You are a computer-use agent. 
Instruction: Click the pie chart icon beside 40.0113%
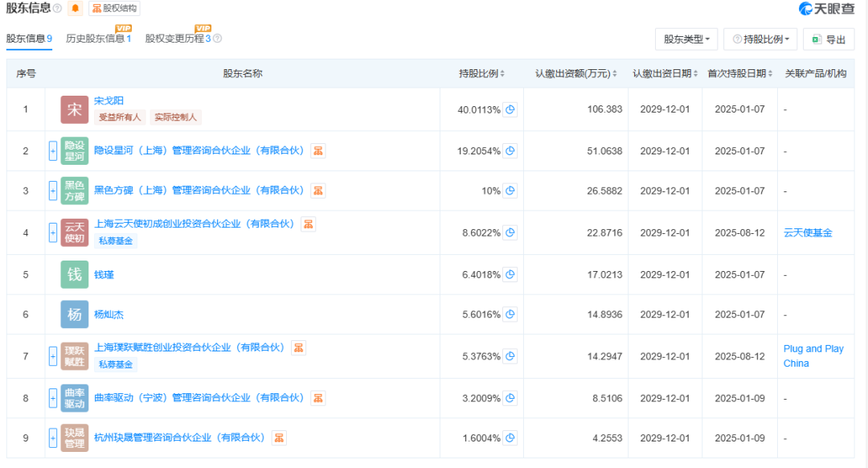pyautogui.click(x=510, y=109)
